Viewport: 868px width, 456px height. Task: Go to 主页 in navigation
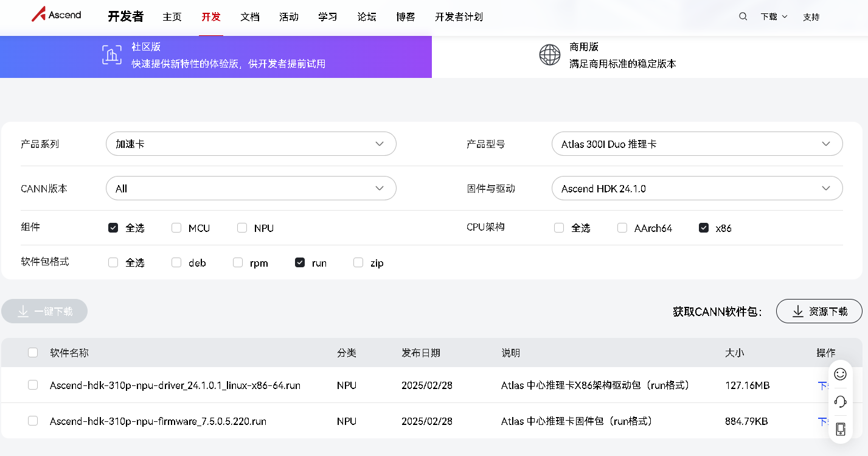[172, 17]
